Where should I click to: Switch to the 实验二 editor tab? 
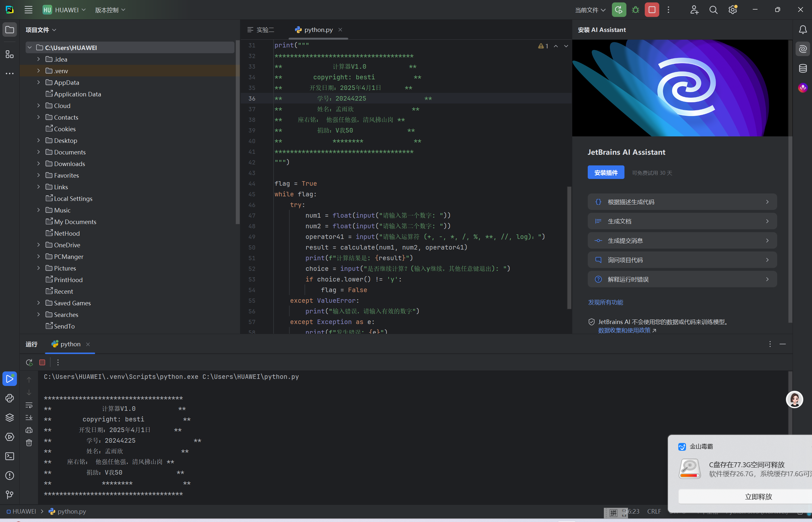[261, 30]
